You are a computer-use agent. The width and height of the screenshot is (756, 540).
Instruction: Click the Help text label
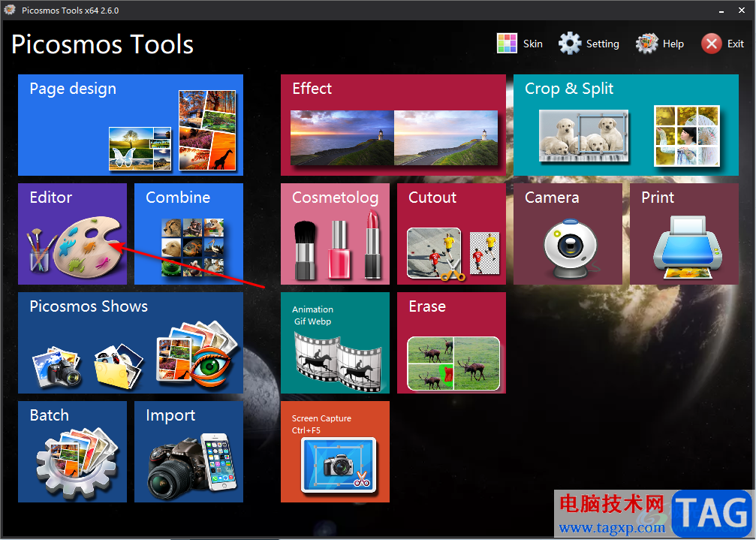[x=673, y=44]
